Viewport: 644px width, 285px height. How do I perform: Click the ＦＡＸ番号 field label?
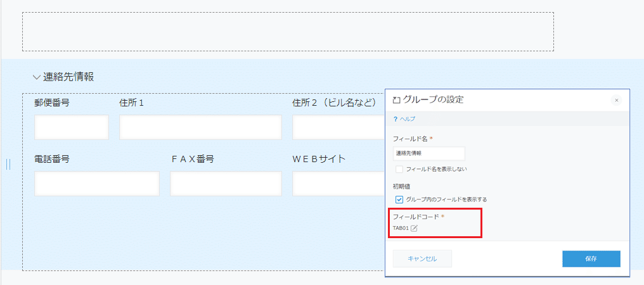(x=193, y=160)
